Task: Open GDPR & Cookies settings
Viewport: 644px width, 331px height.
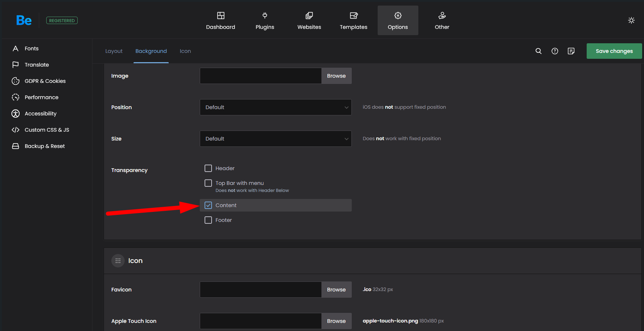Action: 45,81
